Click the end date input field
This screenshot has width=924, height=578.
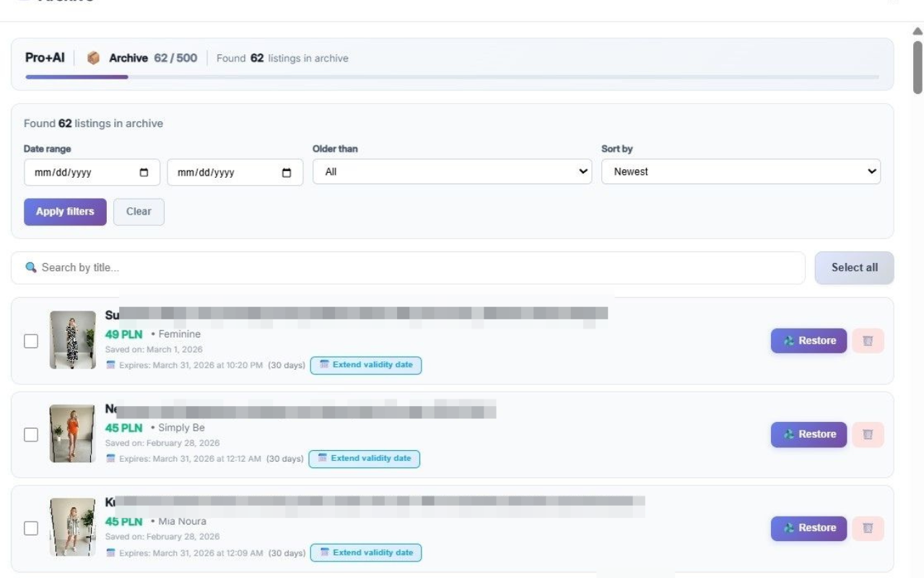pyautogui.click(x=235, y=172)
